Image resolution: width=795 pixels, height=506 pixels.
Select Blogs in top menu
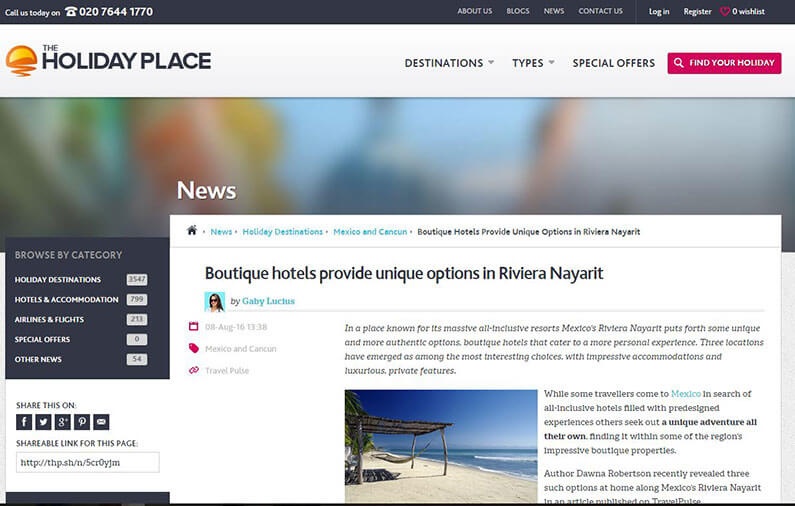[x=518, y=11]
